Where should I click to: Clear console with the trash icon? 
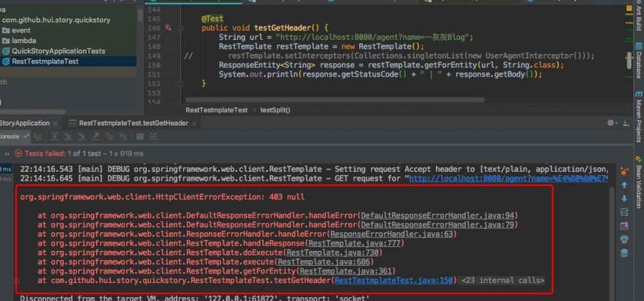[624, 253]
